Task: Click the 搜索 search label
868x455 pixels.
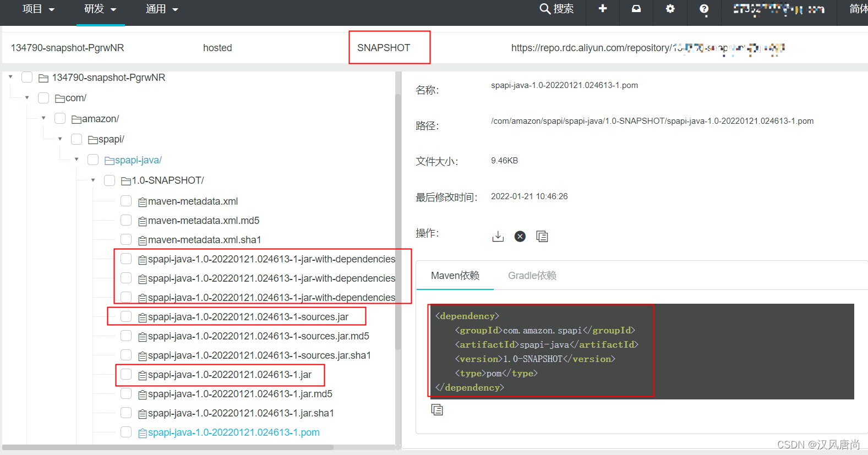Action: pos(564,9)
